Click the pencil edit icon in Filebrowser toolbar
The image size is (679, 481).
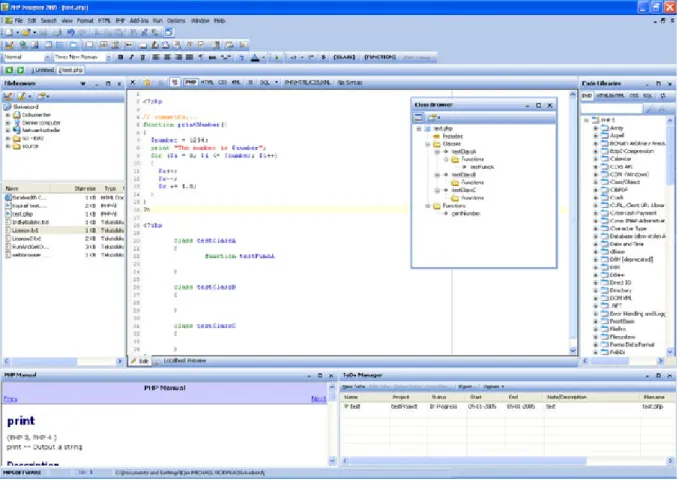21,96
